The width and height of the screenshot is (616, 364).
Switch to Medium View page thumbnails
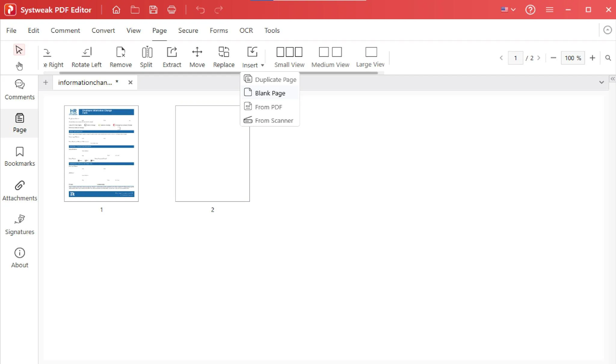pyautogui.click(x=330, y=57)
